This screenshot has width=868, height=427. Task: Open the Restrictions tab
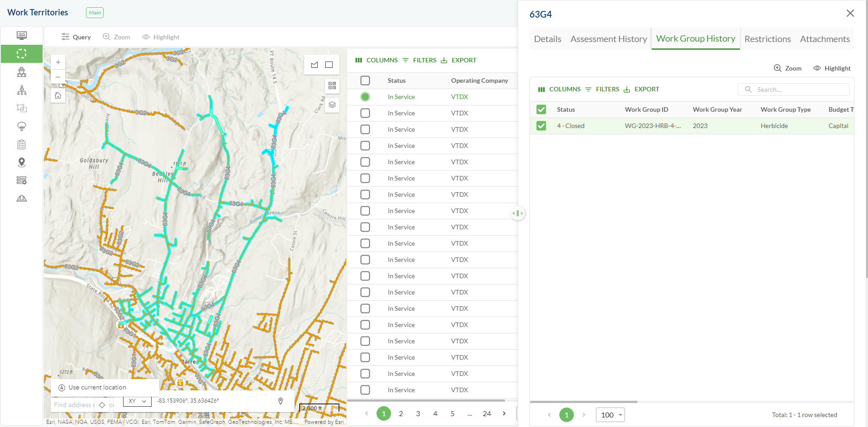tap(767, 39)
